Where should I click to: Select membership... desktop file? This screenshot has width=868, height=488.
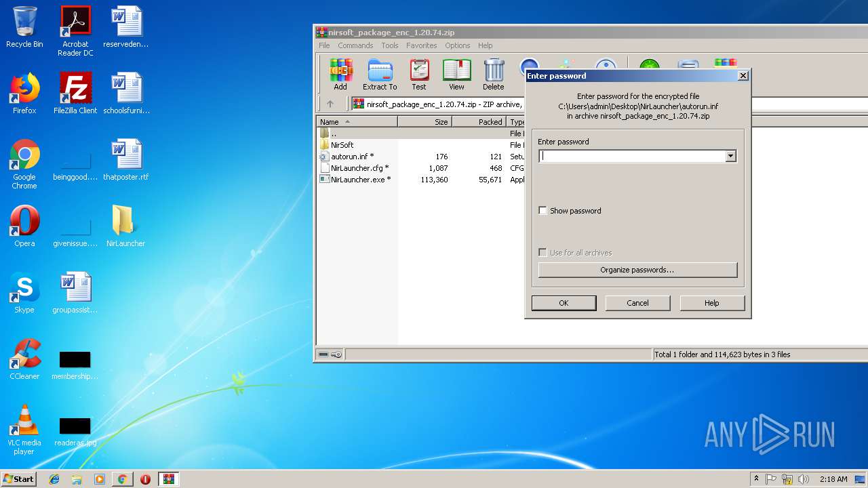(75, 366)
